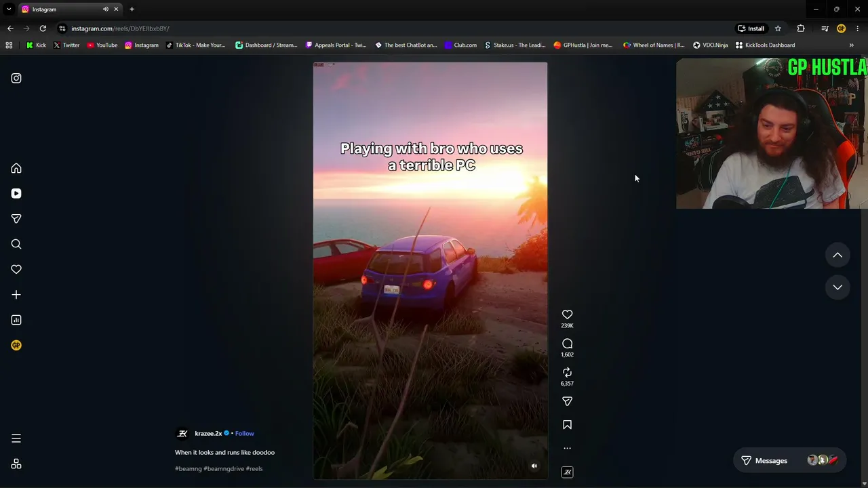Follow the krazee.2x account
Screen dimensions: 868x488
[245, 433]
